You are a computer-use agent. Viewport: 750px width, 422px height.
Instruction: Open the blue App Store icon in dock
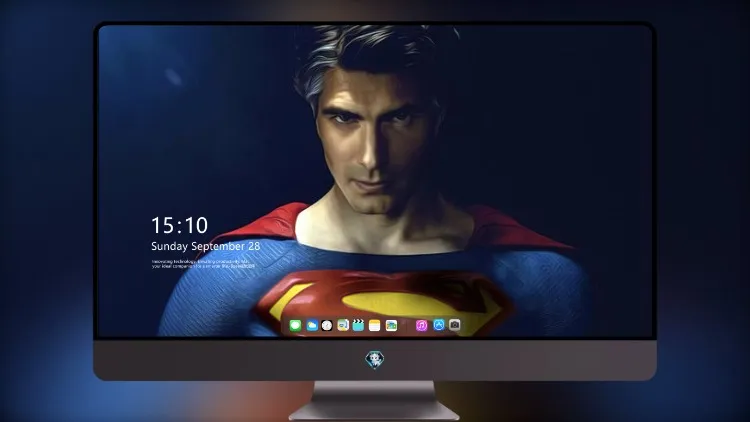click(439, 325)
